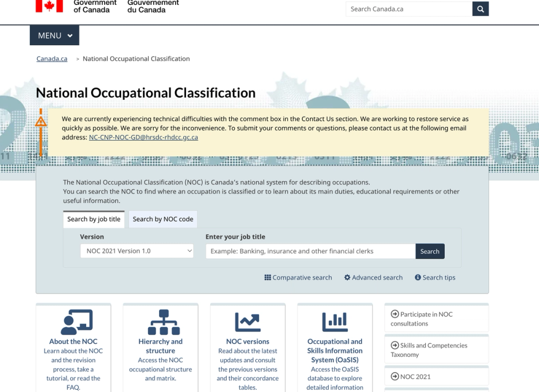
Task: Click the Search Canada.ca input field
Action: point(409,9)
